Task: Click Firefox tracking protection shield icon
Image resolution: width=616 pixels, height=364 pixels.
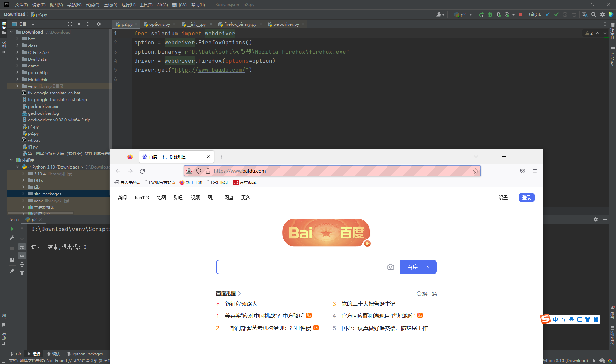Action: (199, 171)
